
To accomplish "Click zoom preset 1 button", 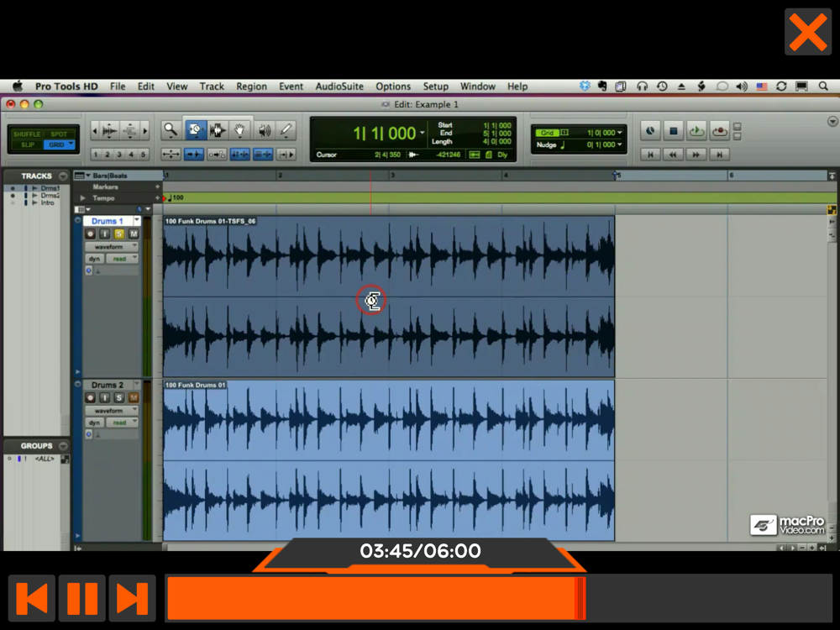I will pos(96,155).
